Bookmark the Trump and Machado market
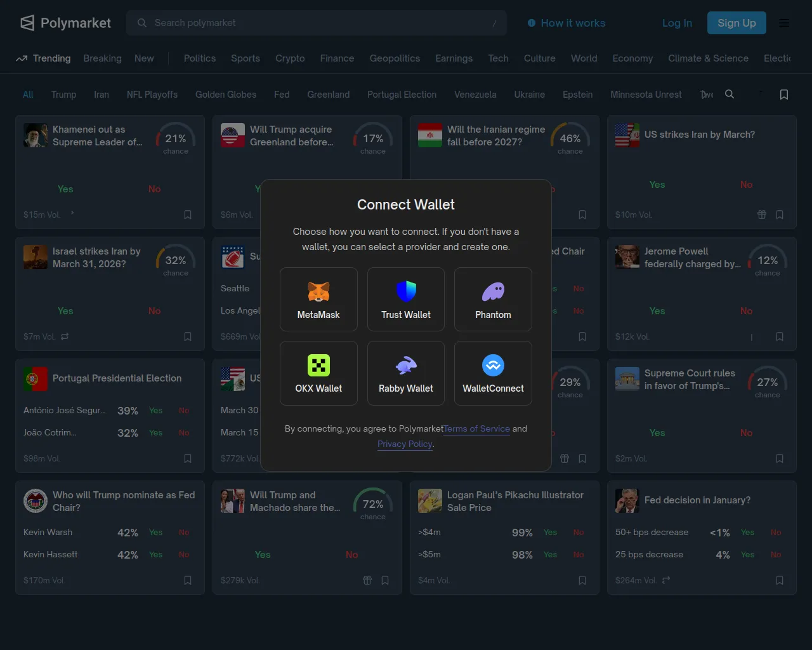 tap(385, 580)
